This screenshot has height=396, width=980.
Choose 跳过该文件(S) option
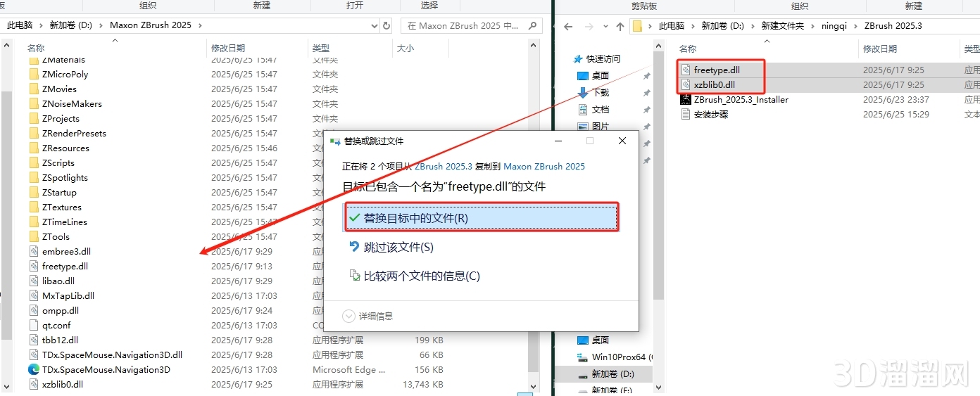398,248
